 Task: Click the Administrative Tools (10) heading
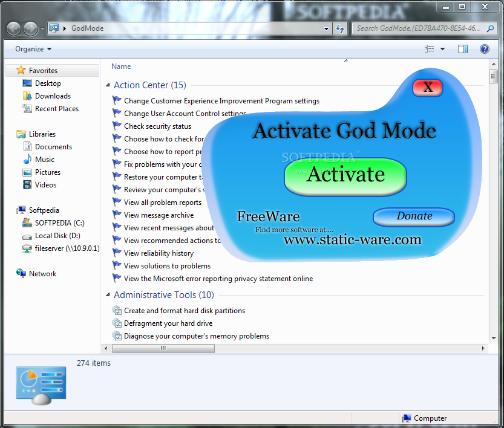pos(163,295)
